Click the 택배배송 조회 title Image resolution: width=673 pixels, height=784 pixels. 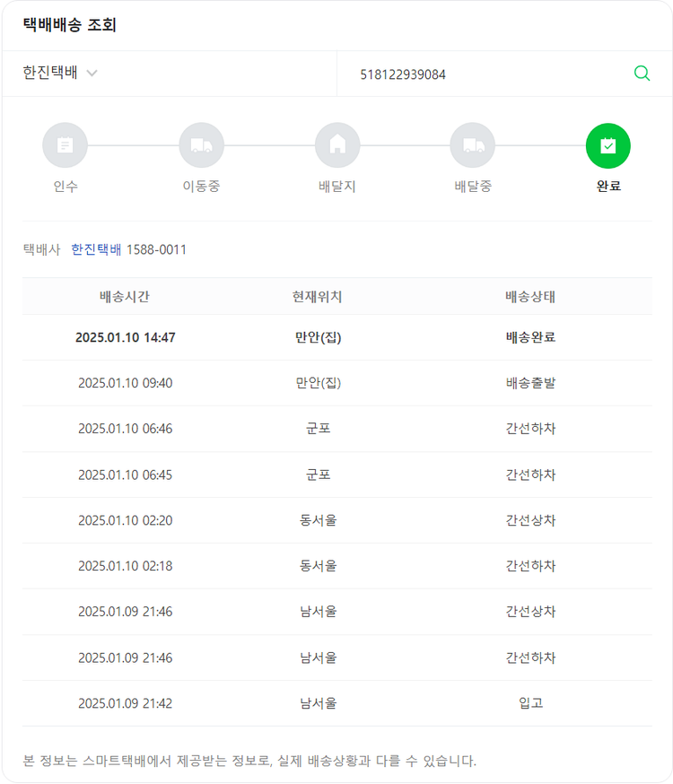tap(70, 25)
